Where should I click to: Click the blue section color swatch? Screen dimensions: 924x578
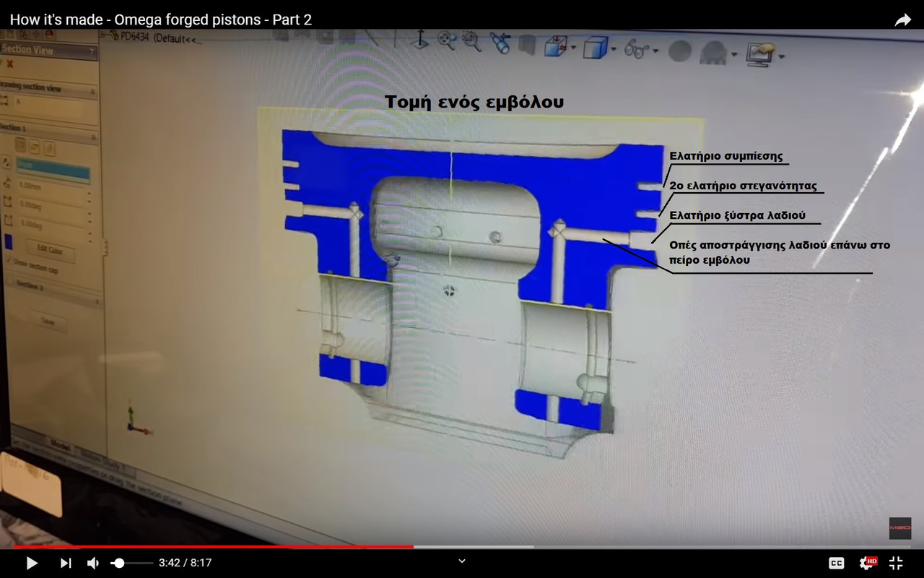[x=8, y=241]
